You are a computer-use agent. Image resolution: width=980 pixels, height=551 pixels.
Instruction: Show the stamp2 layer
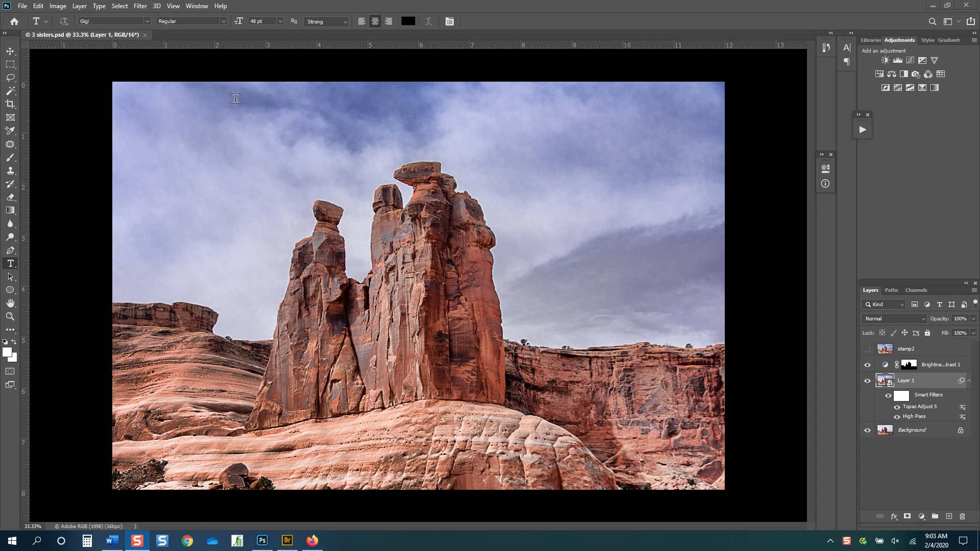867,349
